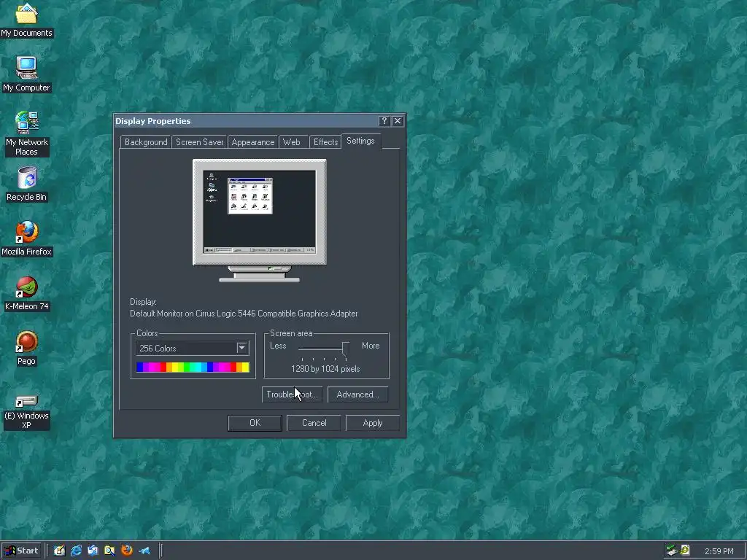Click the monitor preview image

pyautogui.click(x=260, y=220)
